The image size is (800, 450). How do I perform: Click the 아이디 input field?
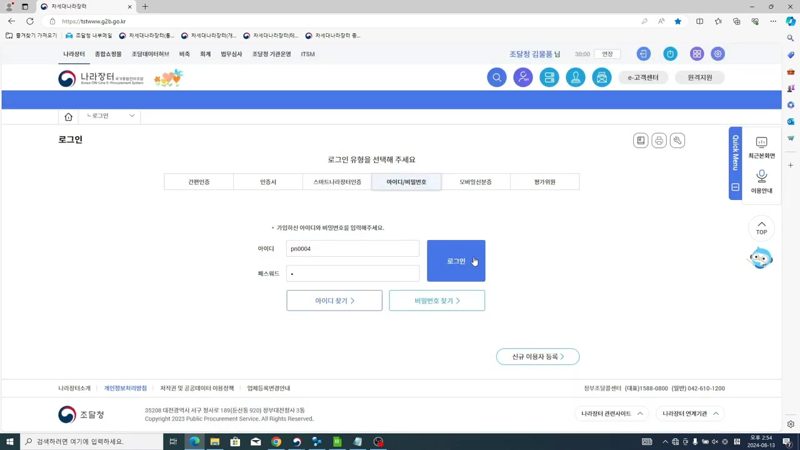[x=353, y=248]
